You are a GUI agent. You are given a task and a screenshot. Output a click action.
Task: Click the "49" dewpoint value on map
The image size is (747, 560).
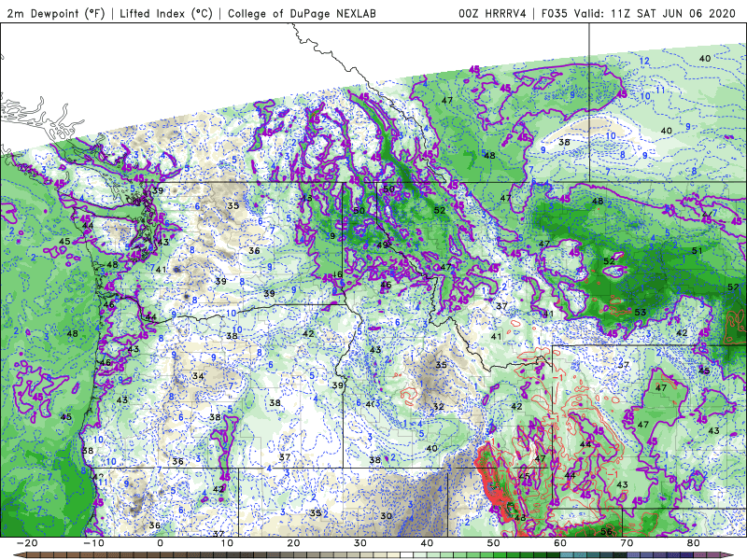(383, 245)
